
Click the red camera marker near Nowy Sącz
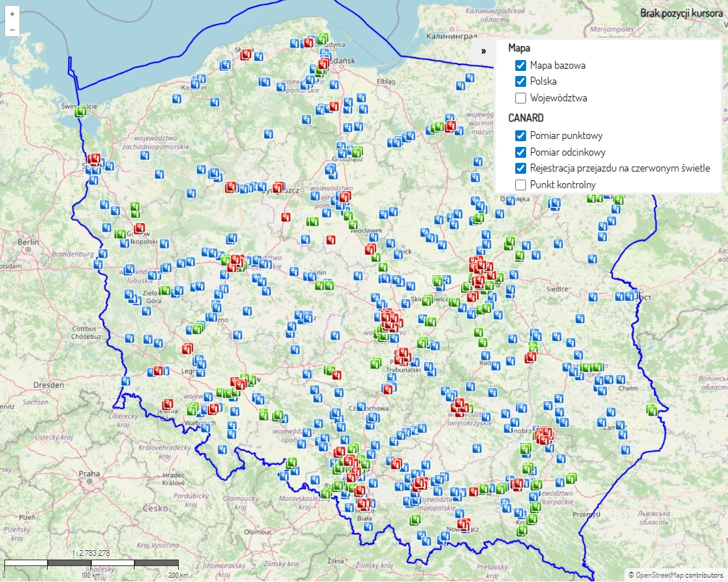[463, 524]
